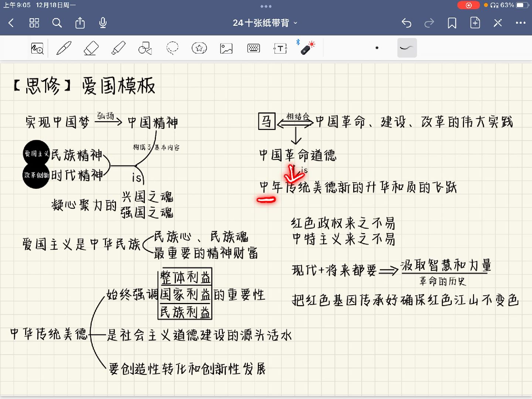Go back with the left chevron

(x=11, y=23)
